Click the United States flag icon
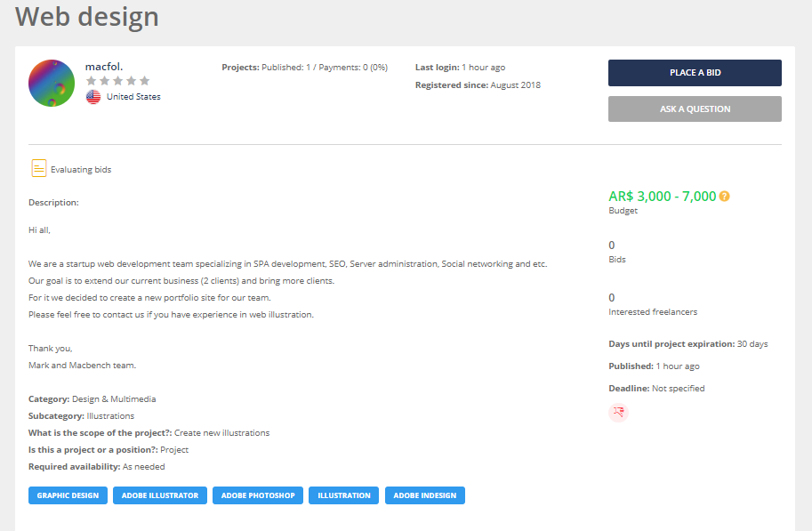The height and width of the screenshot is (531, 812). point(93,97)
